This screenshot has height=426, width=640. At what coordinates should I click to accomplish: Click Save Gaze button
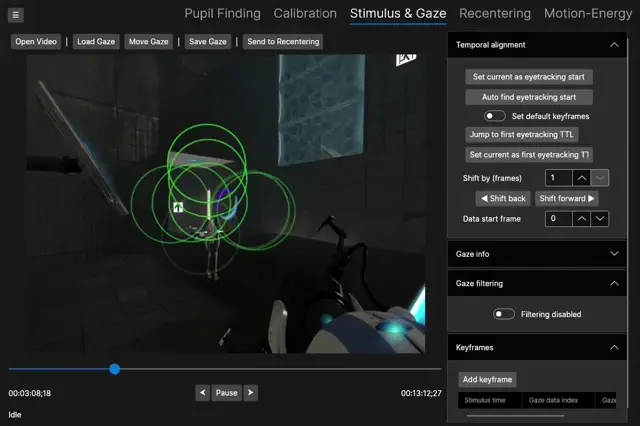(208, 42)
